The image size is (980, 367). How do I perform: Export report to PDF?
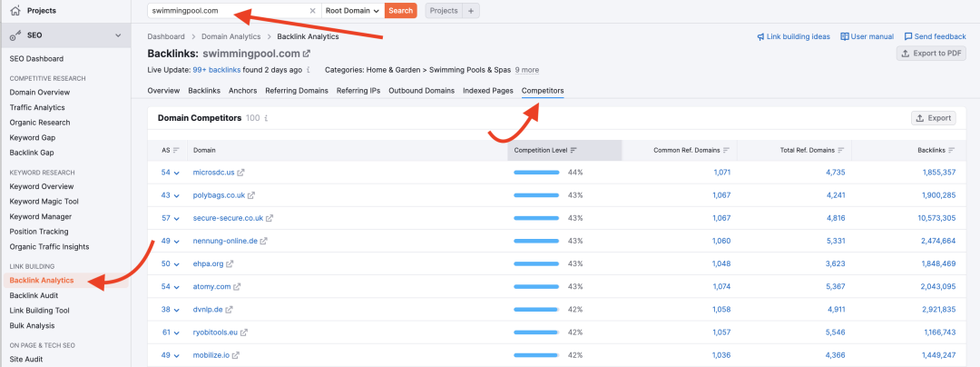click(931, 54)
